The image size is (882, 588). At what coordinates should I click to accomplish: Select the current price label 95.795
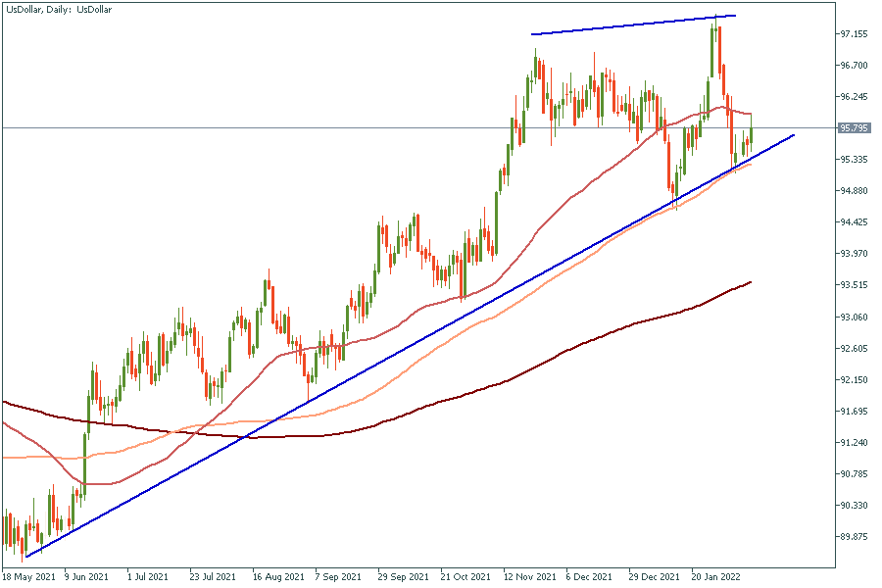[x=855, y=128]
